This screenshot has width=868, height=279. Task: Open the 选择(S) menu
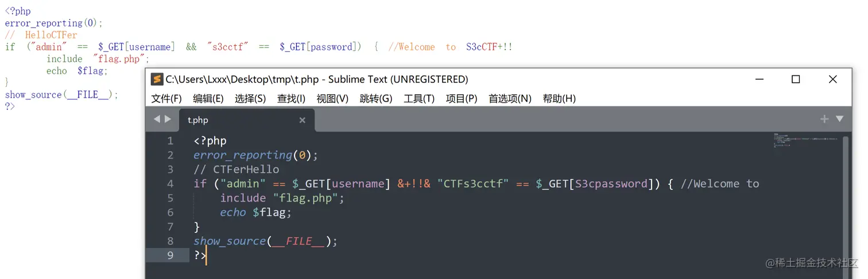[x=250, y=99]
